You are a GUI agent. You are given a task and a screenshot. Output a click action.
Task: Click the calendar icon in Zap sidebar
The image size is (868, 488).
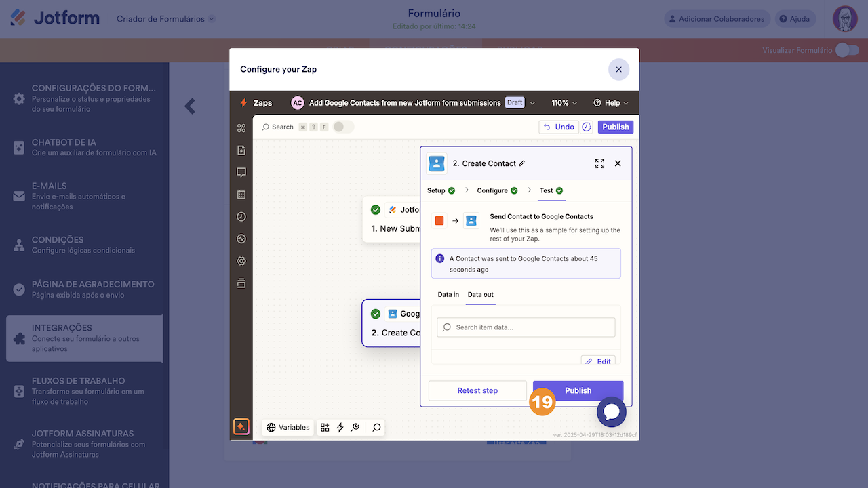click(241, 195)
